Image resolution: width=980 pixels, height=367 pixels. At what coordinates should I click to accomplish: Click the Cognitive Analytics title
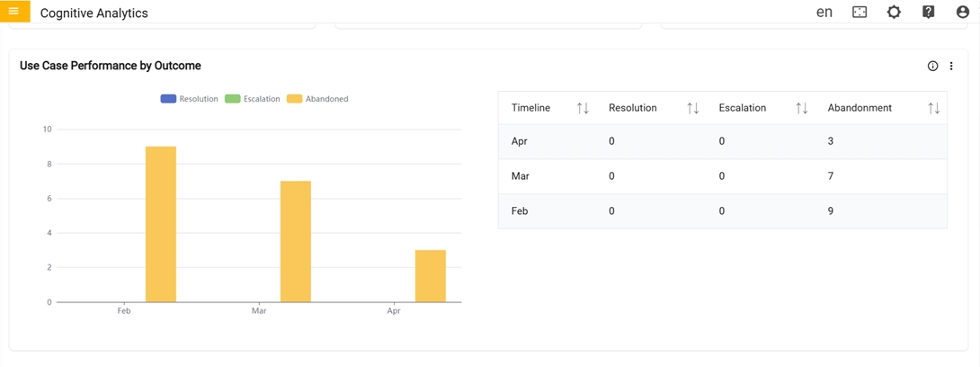(94, 13)
